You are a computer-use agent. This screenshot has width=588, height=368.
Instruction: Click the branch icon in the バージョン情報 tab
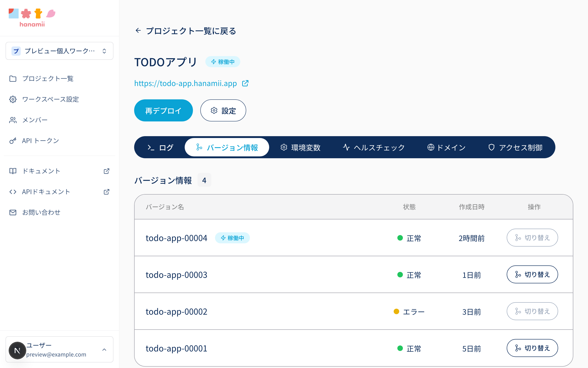(199, 147)
